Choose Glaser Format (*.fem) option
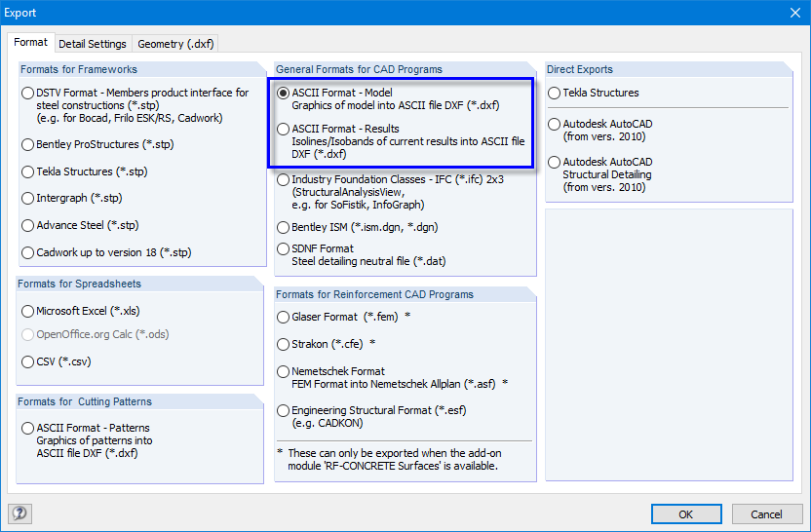 point(283,317)
